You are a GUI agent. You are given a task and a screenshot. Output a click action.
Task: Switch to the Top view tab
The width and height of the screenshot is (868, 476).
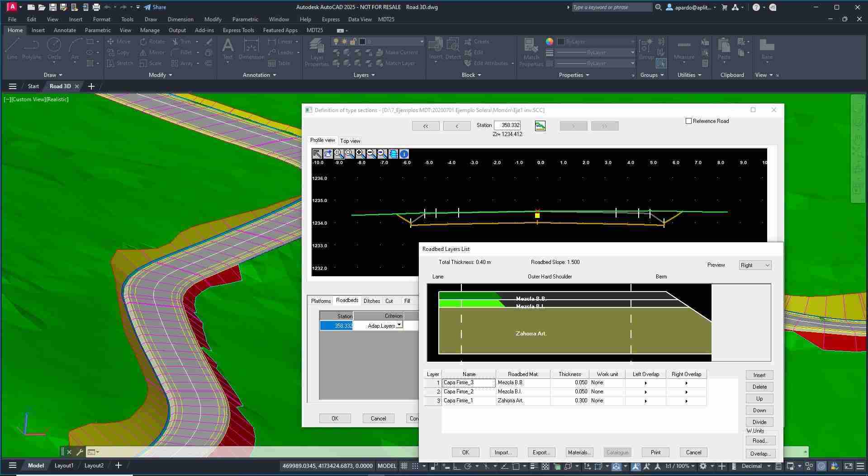350,141
